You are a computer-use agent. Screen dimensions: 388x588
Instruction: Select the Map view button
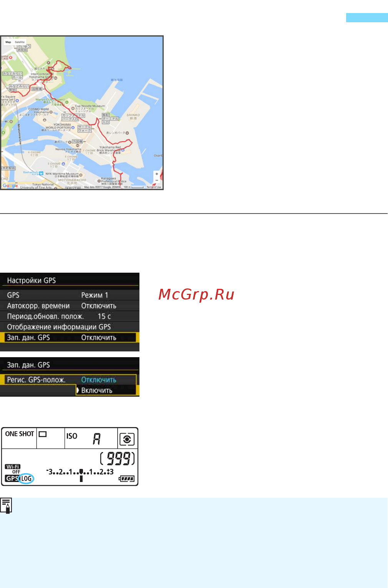8,42
